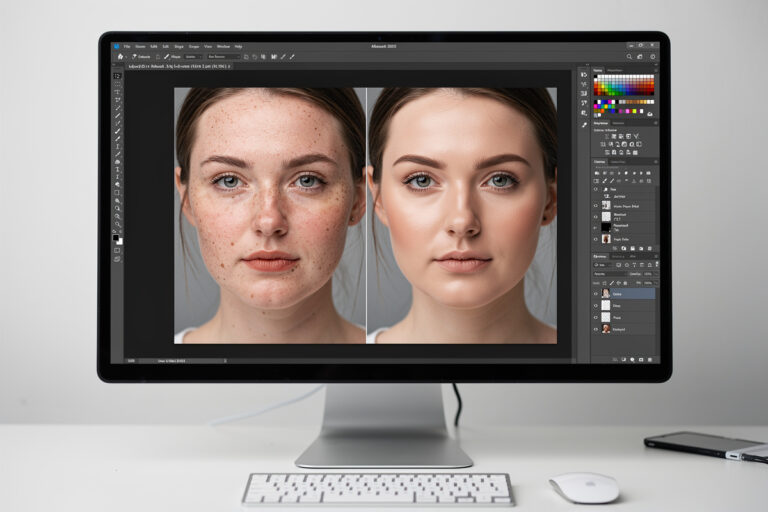Lock all with the padlock icon
Viewport: 768px width, 512px height.
click(625, 283)
